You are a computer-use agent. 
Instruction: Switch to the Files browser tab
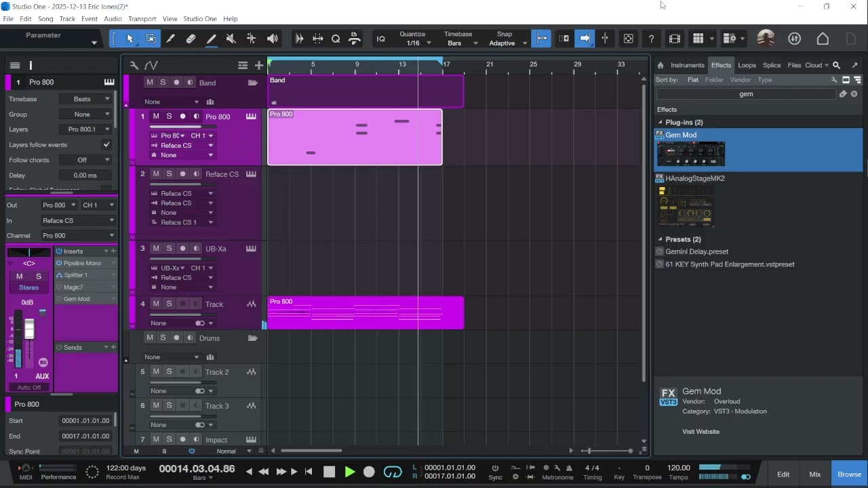[794, 65]
